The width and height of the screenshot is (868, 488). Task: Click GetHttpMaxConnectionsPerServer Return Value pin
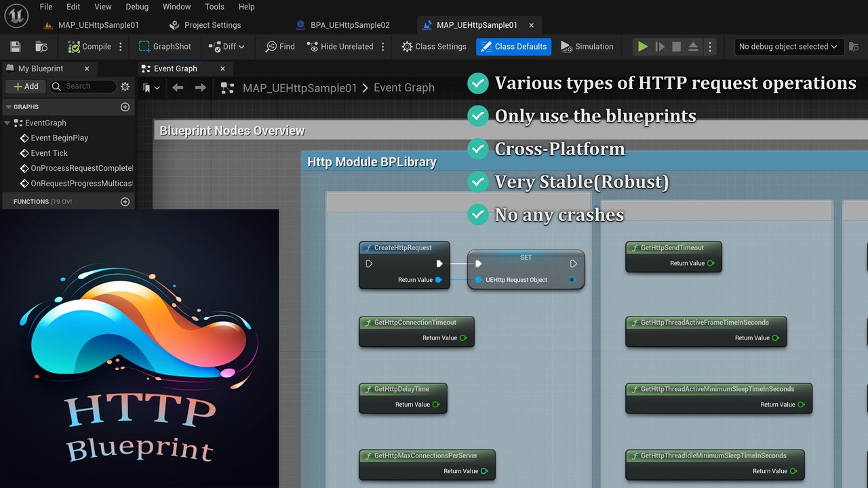(484, 471)
